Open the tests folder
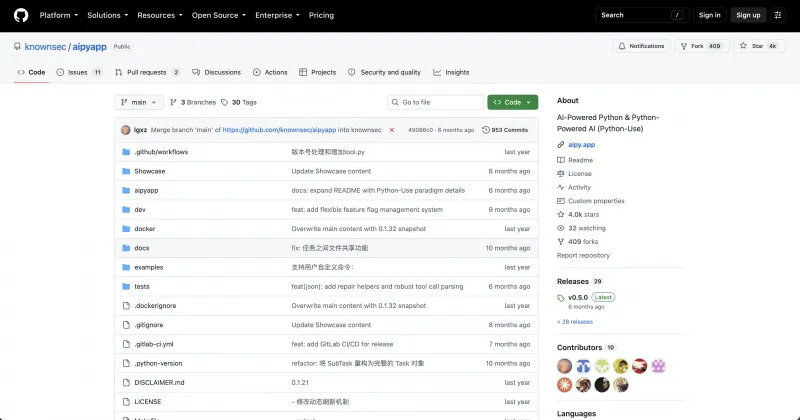The height and width of the screenshot is (420, 800). pyautogui.click(x=141, y=287)
